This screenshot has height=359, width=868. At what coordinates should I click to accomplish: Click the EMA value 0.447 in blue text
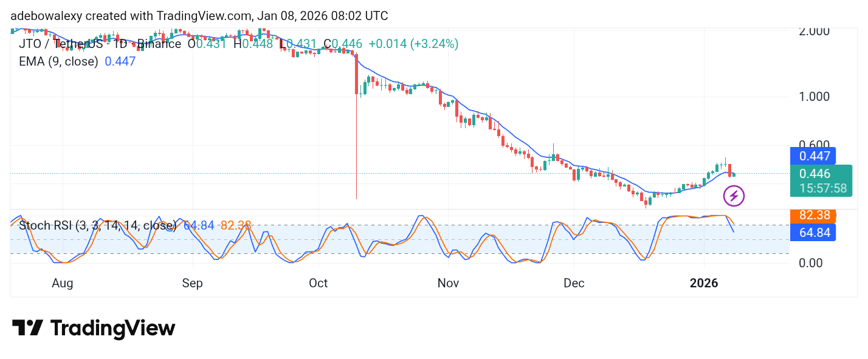tap(120, 61)
